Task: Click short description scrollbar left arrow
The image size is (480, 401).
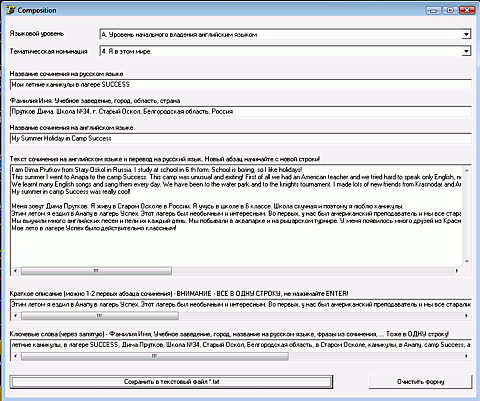Action: [15, 315]
